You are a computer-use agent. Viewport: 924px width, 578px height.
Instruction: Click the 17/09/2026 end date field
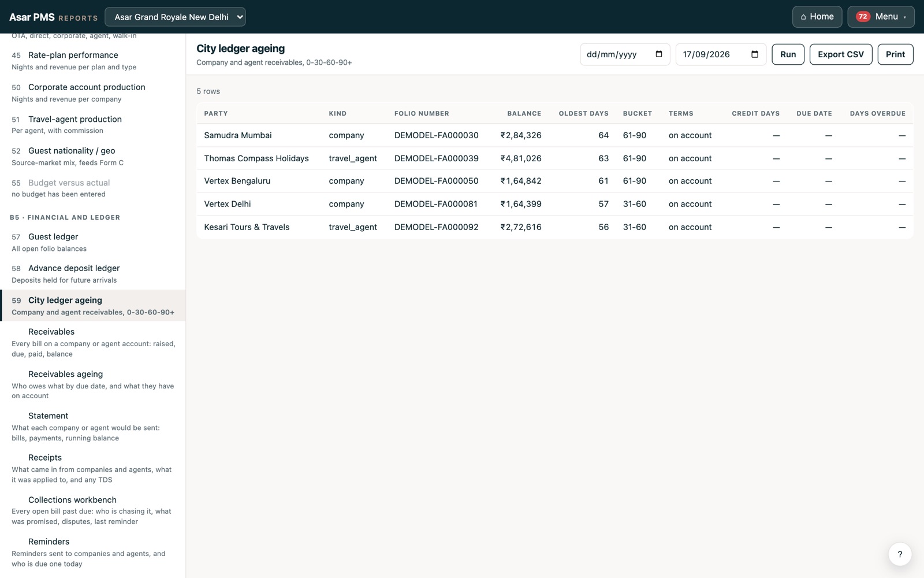[x=721, y=54]
